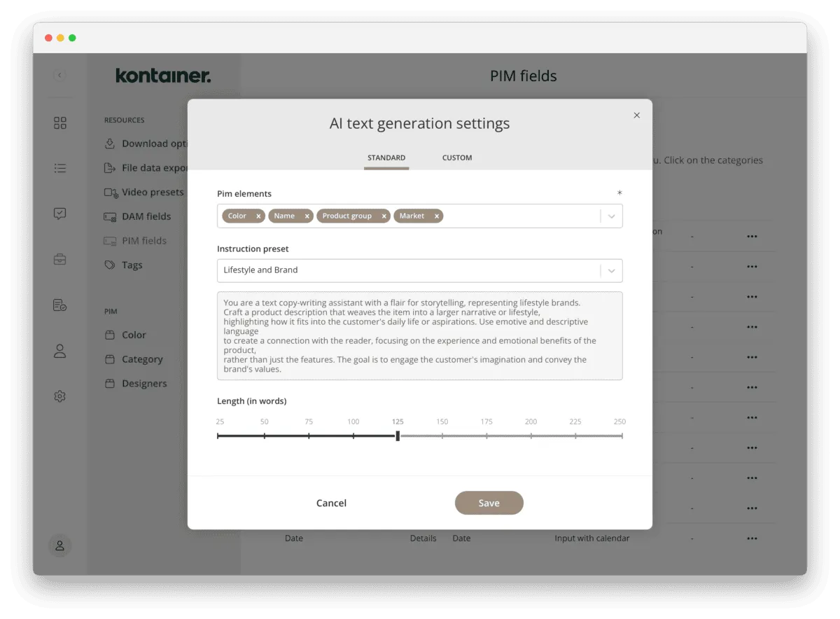Open the settings gear icon in left rail
The image size is (840, 619).
tap(60, 396)
